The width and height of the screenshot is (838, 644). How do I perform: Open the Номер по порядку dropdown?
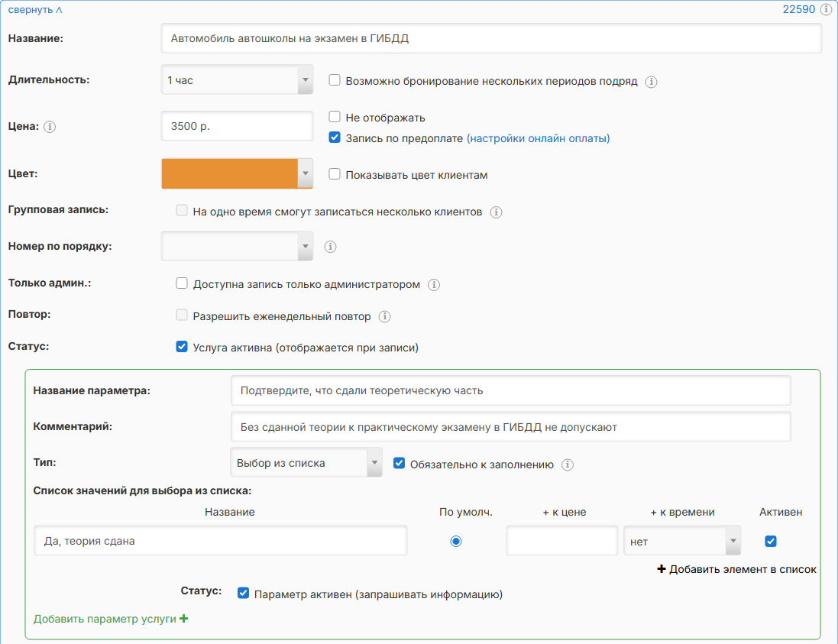pyautogui.click(x=237, y=247)
